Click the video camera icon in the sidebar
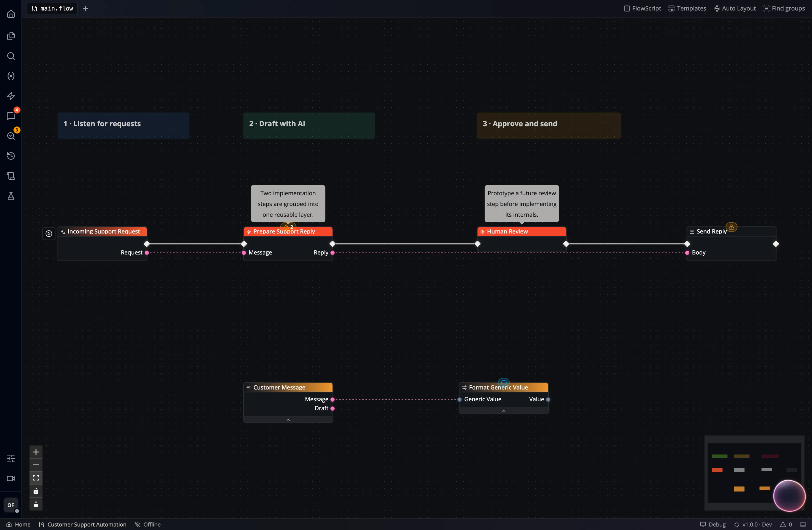 tap(11, 478)
